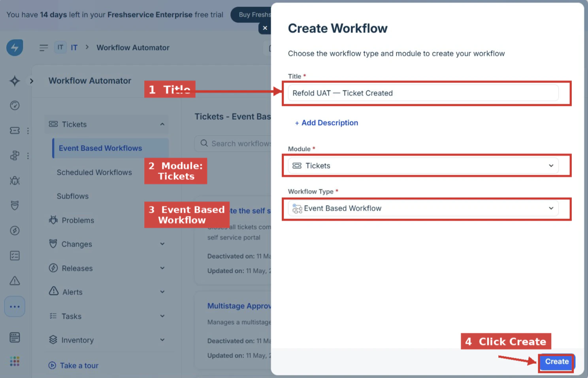Viewport: 588px width, 378px height.
Task: Click the IT workspace badge icon
Action: tap(60, 47)
